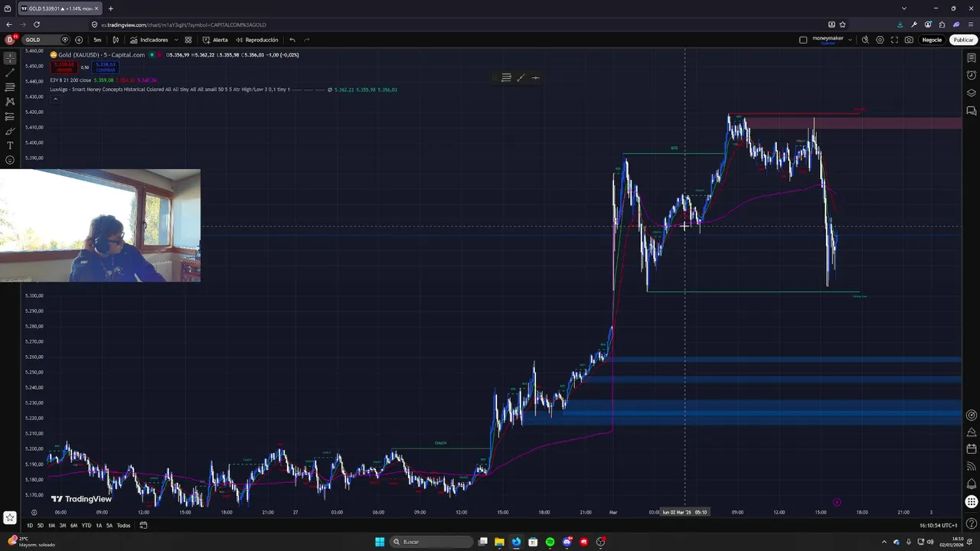Open quick search icon in top toolbar
Image resolution: width=980 pixels, height=551 pixels.
[865, 40]
